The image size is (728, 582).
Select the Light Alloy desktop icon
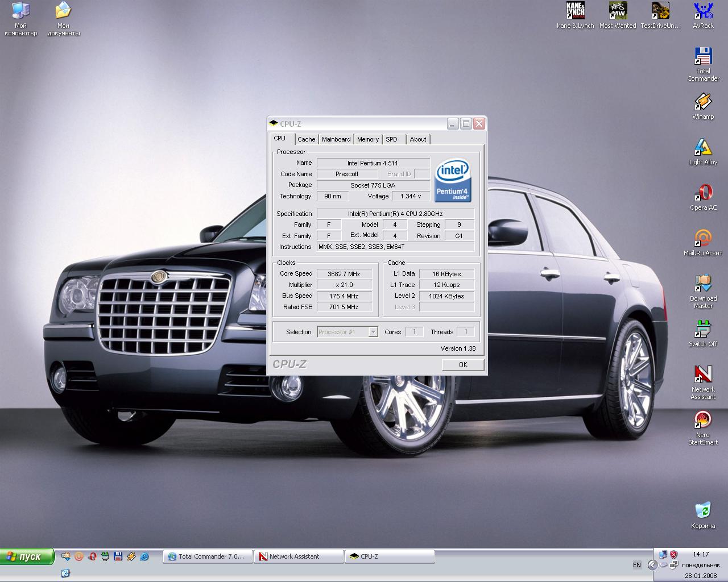tap(703, 152)
